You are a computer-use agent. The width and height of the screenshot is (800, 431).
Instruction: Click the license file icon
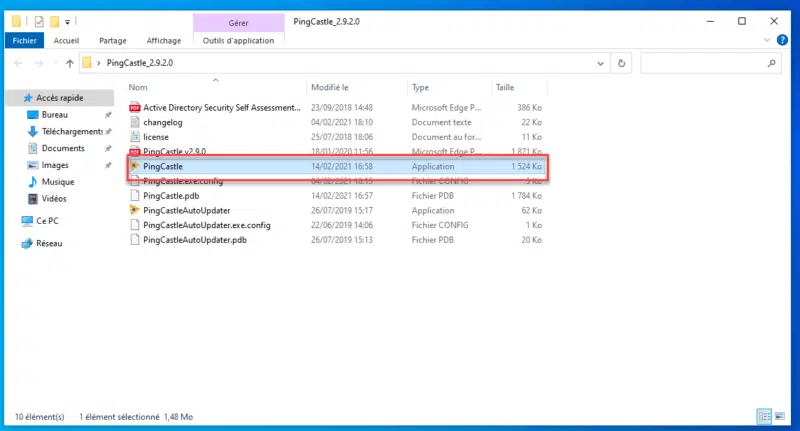click(x=135, y=137)
